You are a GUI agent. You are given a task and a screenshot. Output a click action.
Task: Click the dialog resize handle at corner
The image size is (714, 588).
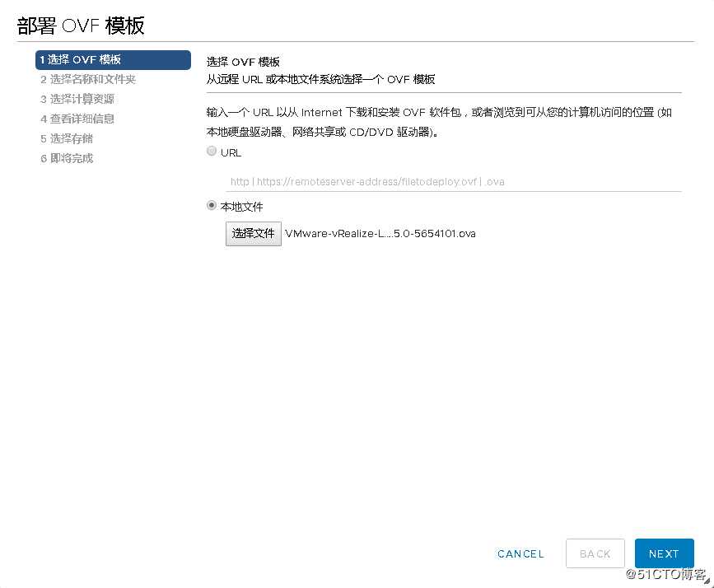(x=707, y=581)
